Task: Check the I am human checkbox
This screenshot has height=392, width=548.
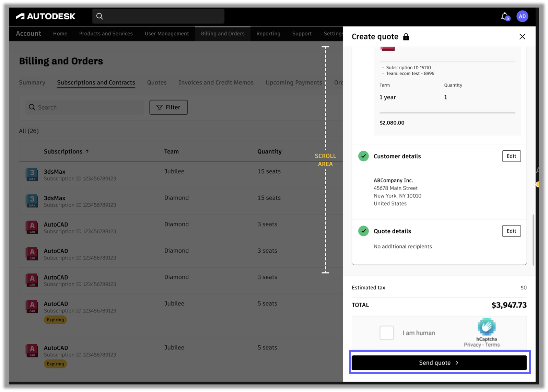Action: (387, 333)
